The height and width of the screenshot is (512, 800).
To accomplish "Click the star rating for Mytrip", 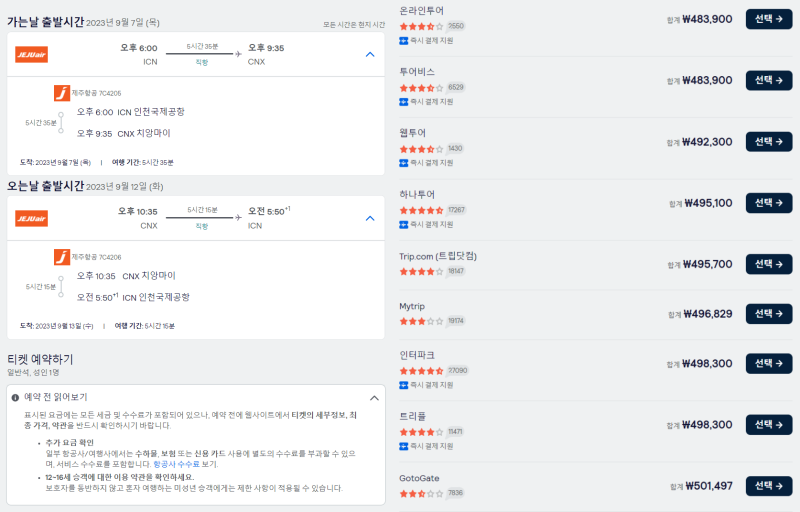I will coord(421,321).
